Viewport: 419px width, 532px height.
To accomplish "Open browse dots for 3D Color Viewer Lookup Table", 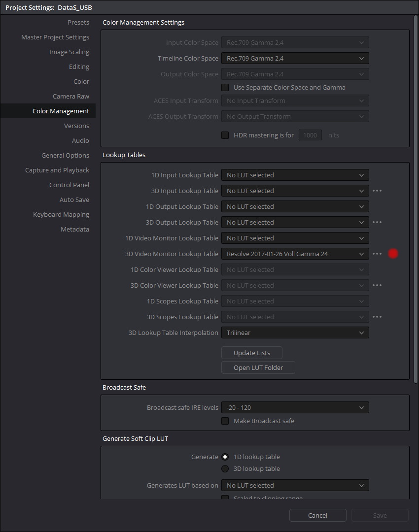I will [x=377, y=285].
